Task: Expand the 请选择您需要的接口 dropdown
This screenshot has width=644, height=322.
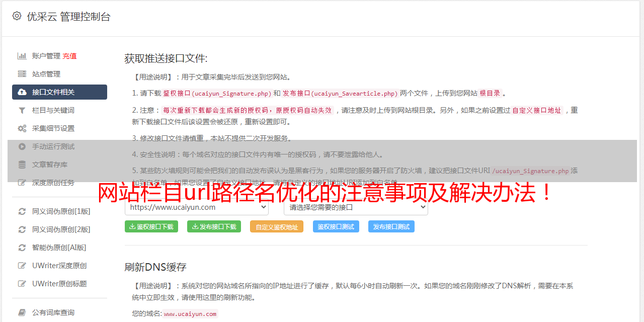Action: (x=356, y=207)
